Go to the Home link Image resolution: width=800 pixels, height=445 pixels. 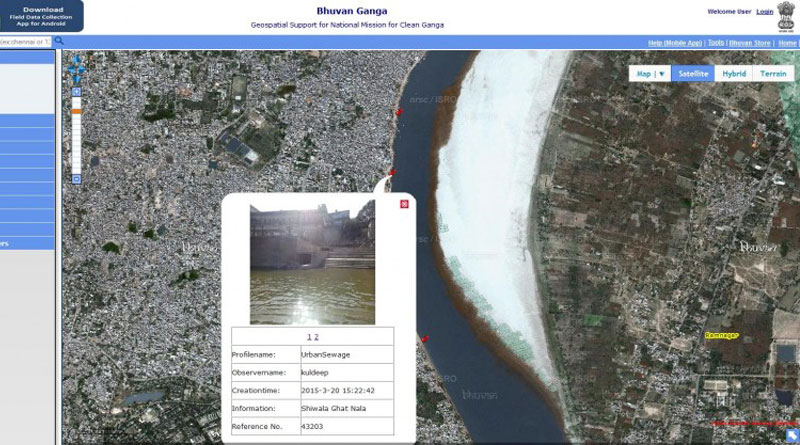(x=787, y=43)
